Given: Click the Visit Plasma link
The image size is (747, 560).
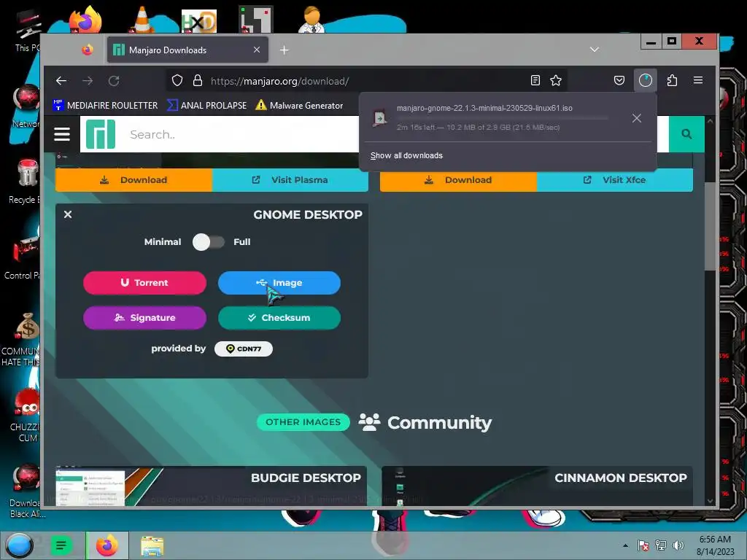Looking at the screenshot, I should pyautogui.click(x=290, y=180).
